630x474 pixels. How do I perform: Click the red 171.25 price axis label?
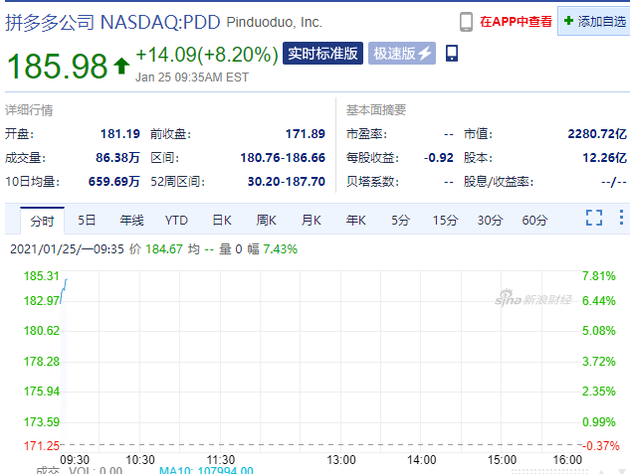[x=41, y=445]
